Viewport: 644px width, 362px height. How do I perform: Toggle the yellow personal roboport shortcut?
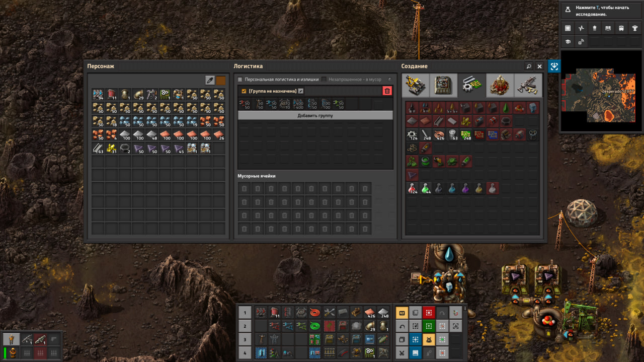tap(429, 339)
